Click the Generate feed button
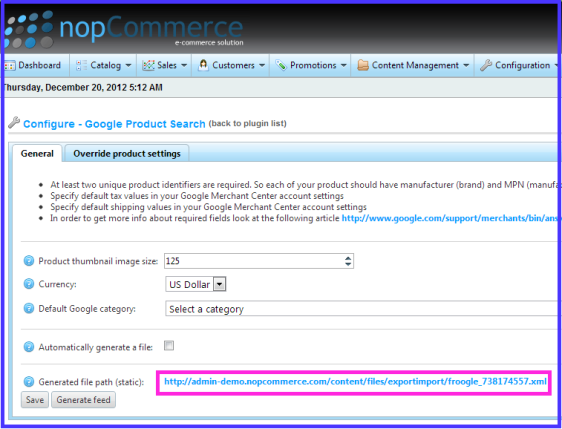This screenshot has height=429, width=562. tap(84, 400)
